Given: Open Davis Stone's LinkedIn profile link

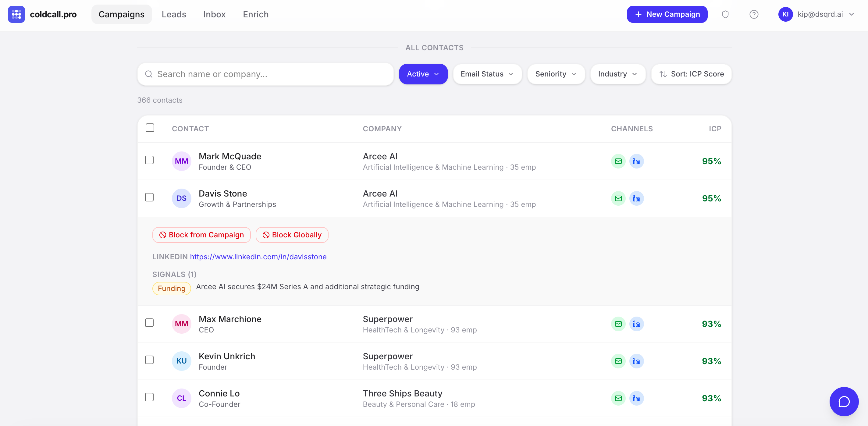Looking at the screenshot, I should click(258, 257).
